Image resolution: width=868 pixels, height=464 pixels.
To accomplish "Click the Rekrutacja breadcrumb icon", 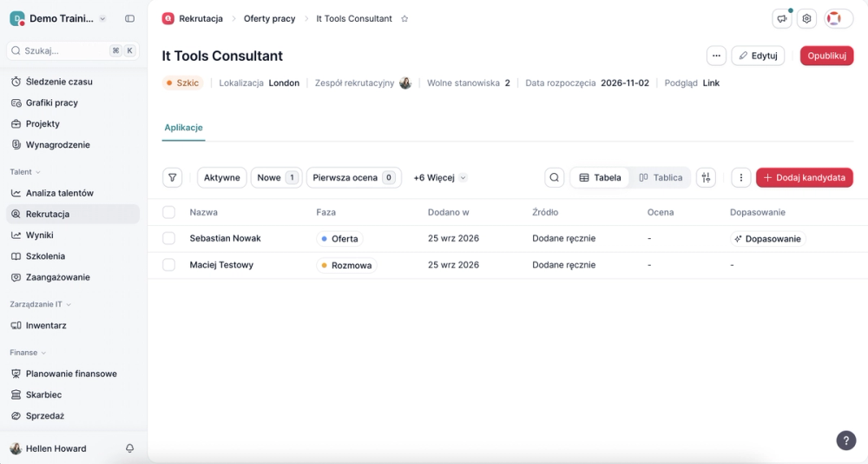I will (168, 19).
